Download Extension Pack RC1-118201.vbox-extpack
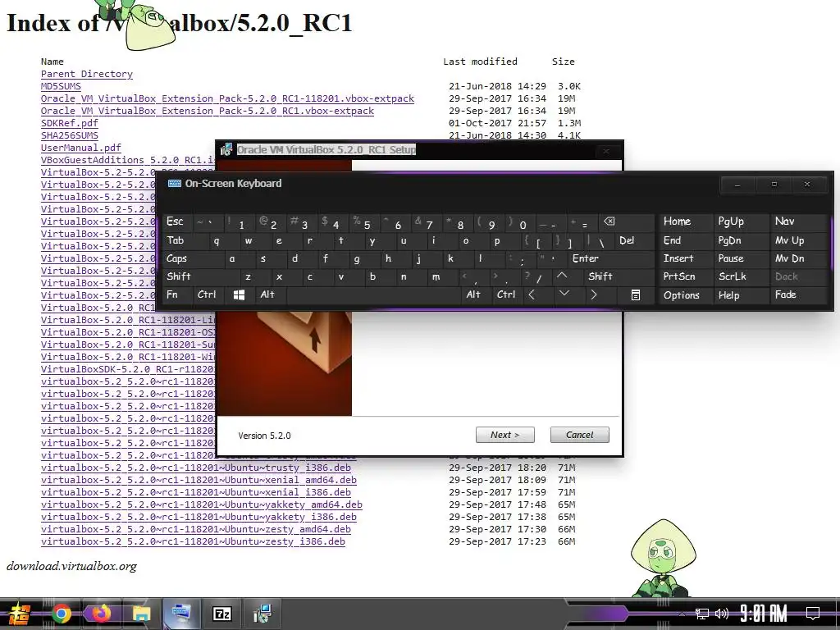This screenshot has width=840, height=630. pos(227,98)
